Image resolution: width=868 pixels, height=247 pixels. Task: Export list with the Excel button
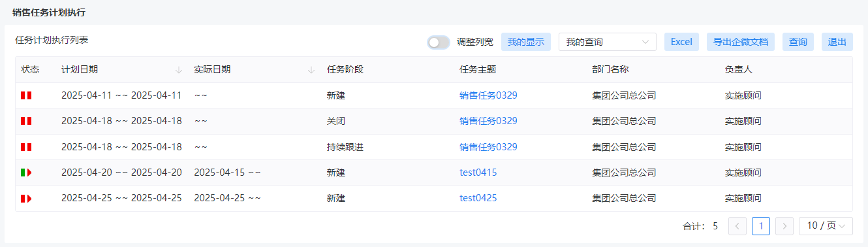click(x=681, y=42)
